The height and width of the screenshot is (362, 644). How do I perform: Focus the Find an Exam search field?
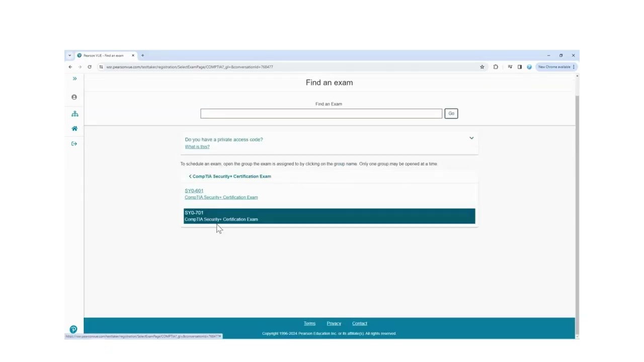pyautogui.click(x=321, y=114)
